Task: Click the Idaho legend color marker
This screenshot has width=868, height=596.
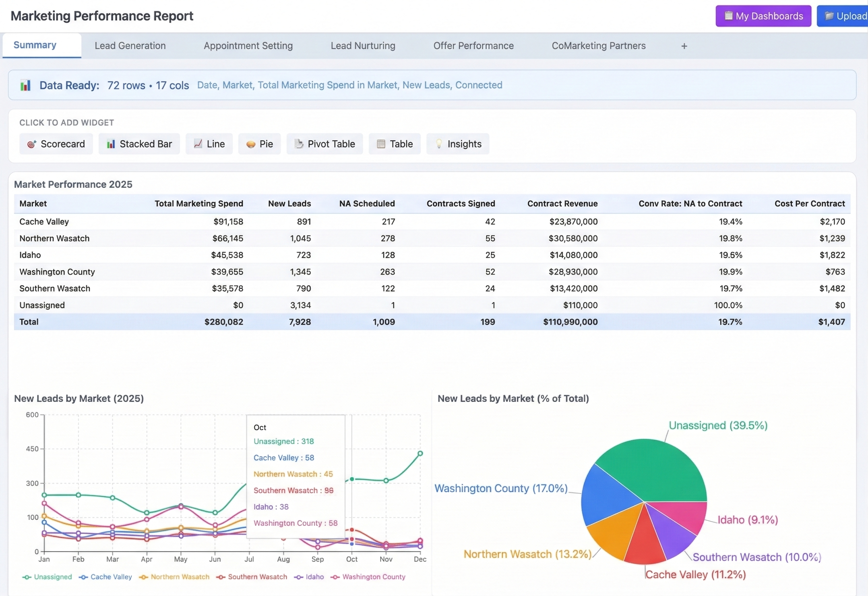Action: pos(299,577)
